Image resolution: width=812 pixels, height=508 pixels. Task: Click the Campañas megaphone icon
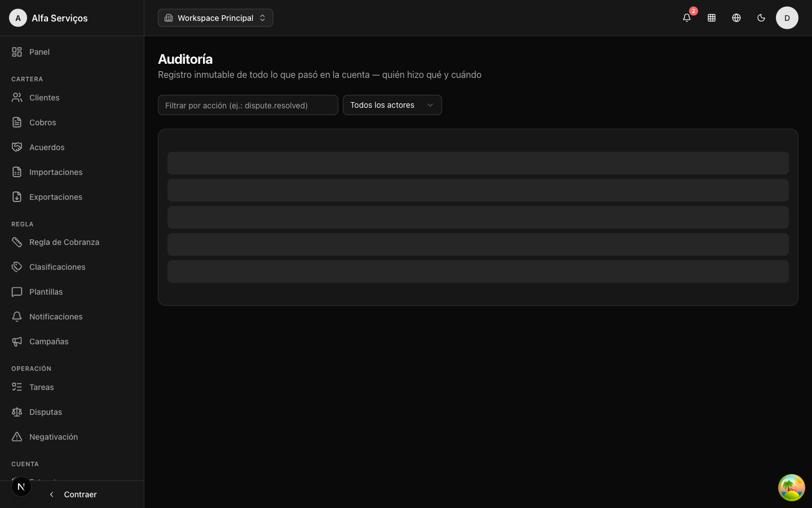[17, 341]
